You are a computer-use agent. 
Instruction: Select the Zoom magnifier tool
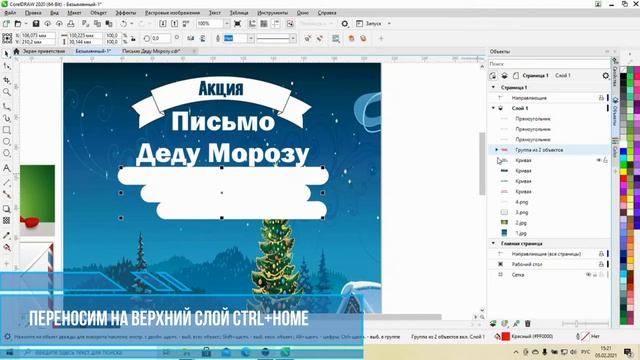click(x=7, y=92)
